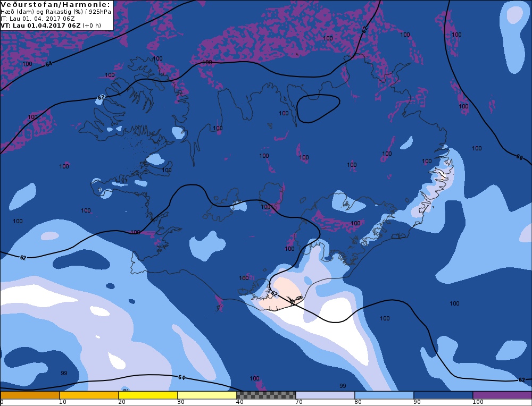Screen dimensions: 532x406
Task: Click the subtitle 'Hæð (dam) og Rakastig (%) í 925hPa'
Action: click(56, 12)
